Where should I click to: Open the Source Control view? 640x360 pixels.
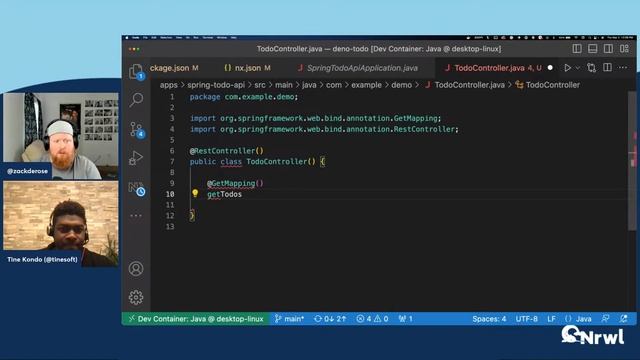coord(136,129)
